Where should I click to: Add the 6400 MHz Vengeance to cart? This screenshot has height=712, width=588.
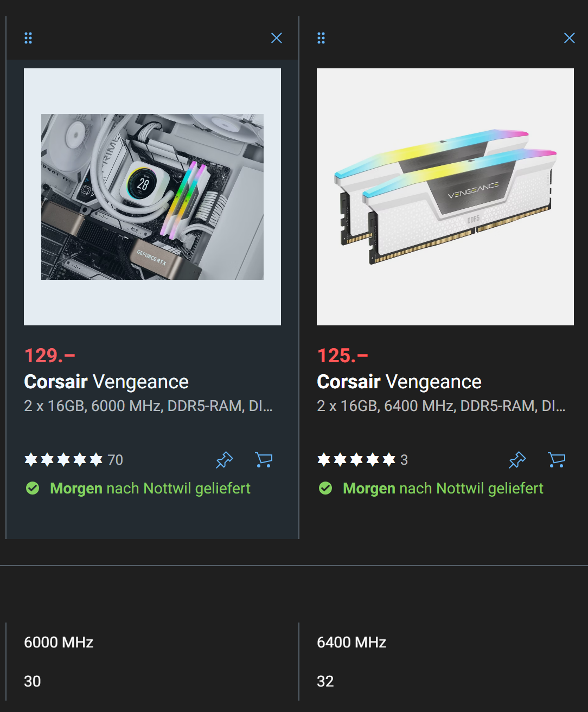(557, 460)
